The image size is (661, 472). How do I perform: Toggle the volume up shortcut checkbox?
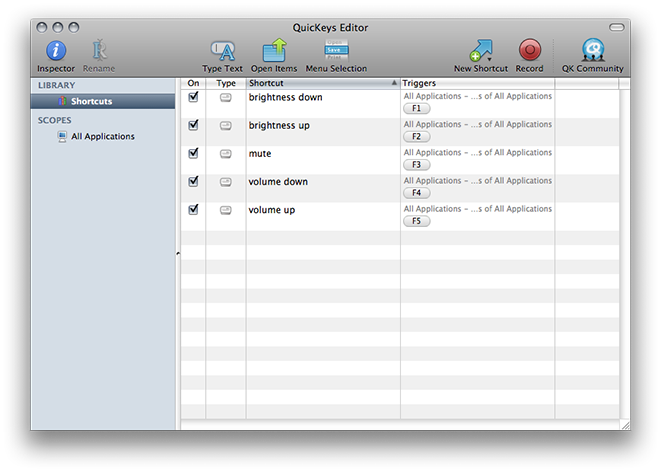[x=193, y=209]
